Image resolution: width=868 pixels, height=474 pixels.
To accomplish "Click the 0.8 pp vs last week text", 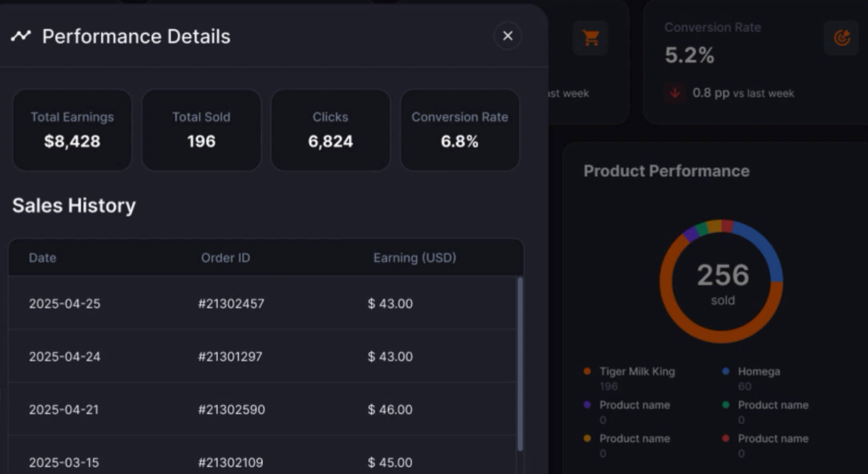I will tap(743, 93).
